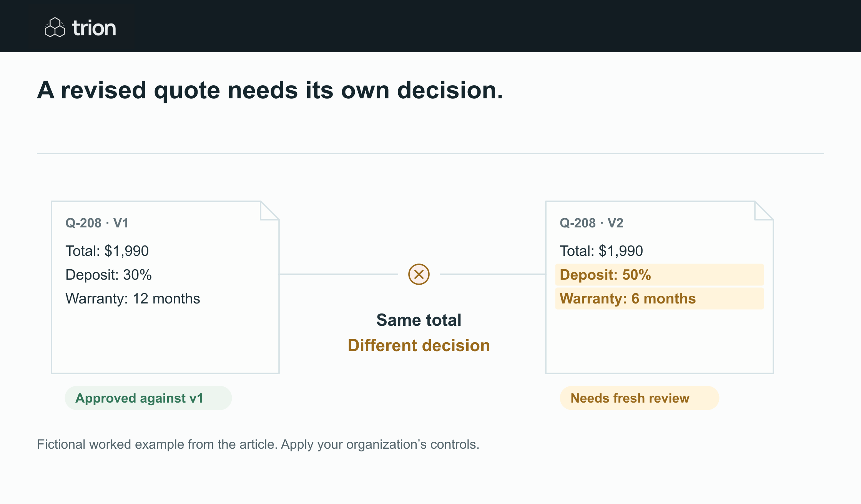Viewport: 861px width, 504px height.
Task: Click the 'Approved against v1' green badge
Action: pyautogui.click(x=148, y=398)
